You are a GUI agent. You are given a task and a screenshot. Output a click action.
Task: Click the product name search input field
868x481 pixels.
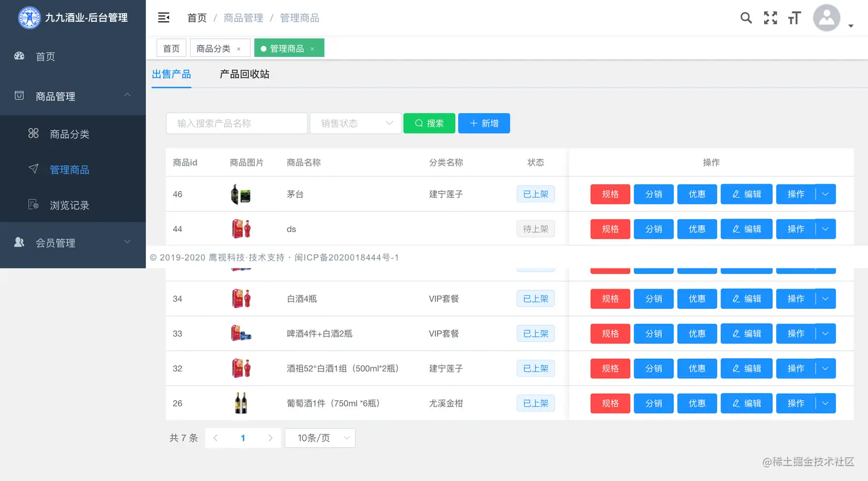[237, 123]
